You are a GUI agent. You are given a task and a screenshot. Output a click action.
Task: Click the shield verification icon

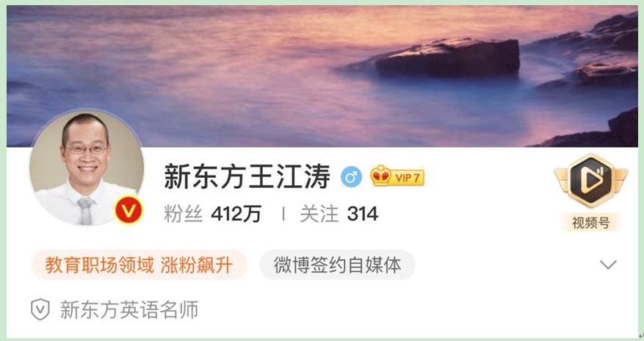coord(40,309)
